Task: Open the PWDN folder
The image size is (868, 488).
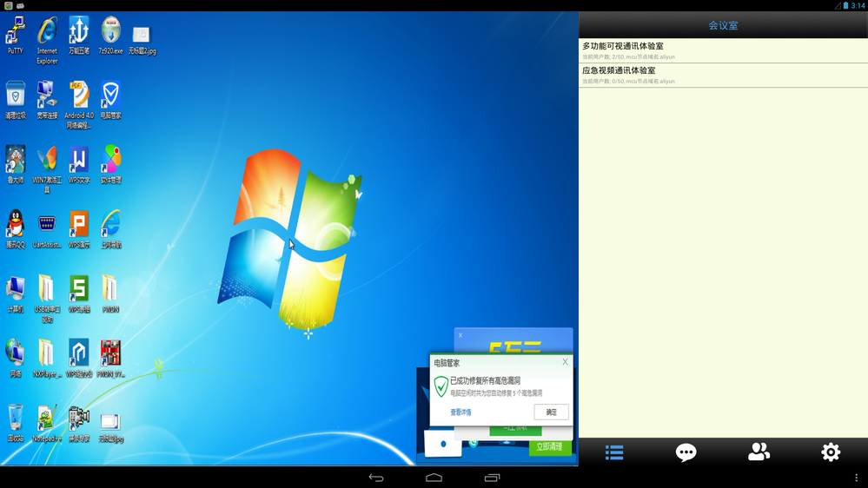Action: (x=110, y=293)
